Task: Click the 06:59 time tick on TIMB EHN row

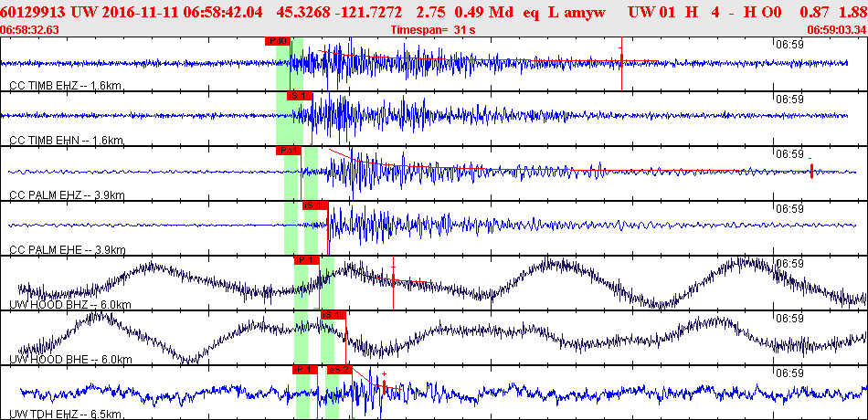Action: (x=789, y=100)
